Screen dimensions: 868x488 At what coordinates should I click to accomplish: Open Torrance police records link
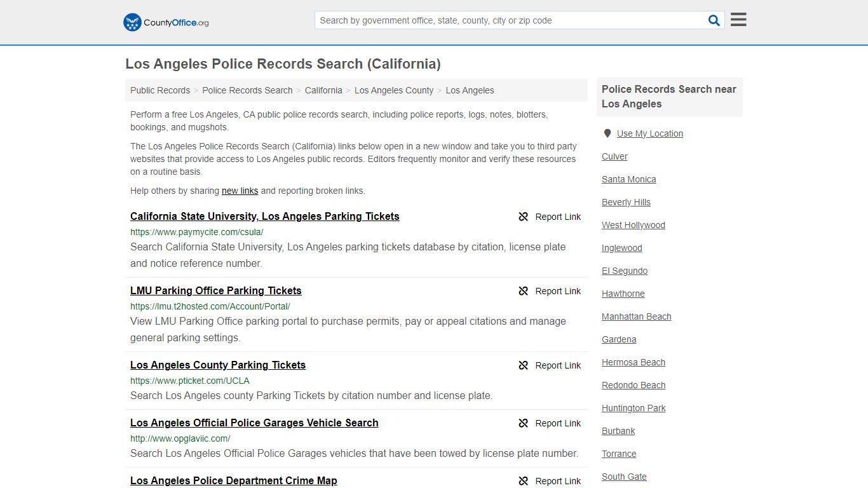[x=619, y=454]
